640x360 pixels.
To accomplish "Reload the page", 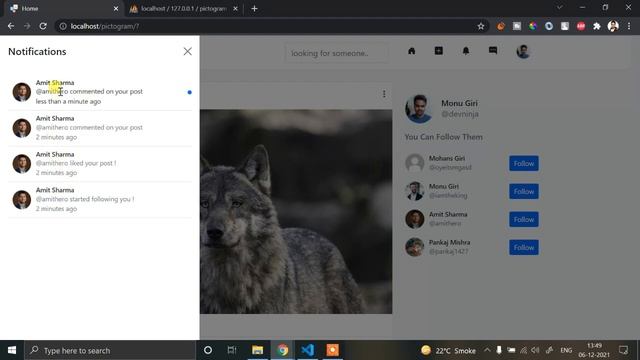I will tap(43, 26).
